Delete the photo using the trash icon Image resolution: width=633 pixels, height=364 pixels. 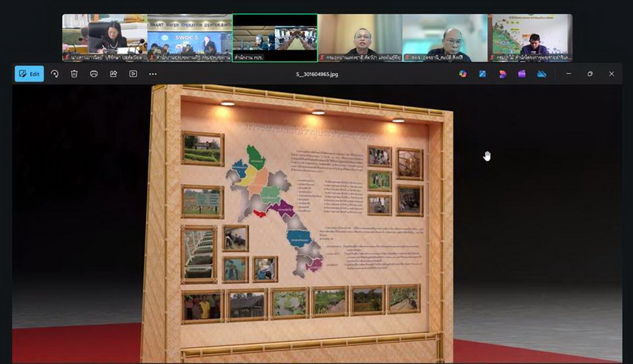pos(74,74)
